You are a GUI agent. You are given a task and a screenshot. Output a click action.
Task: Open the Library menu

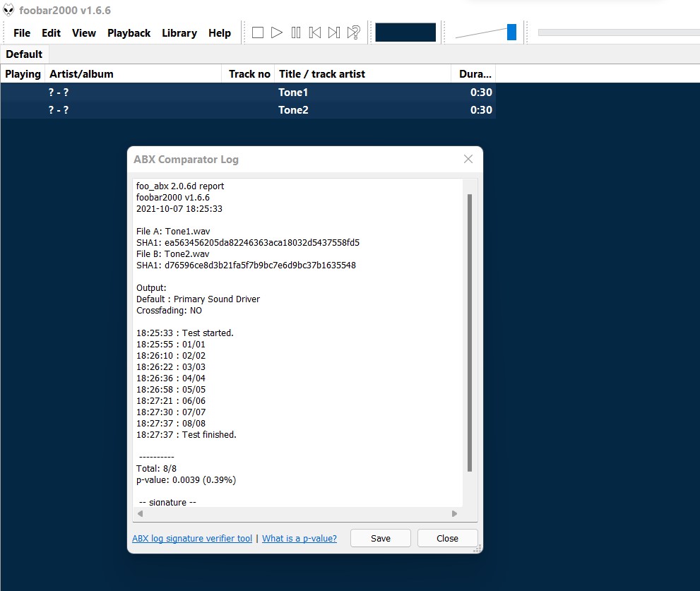(x=179, y=33)
